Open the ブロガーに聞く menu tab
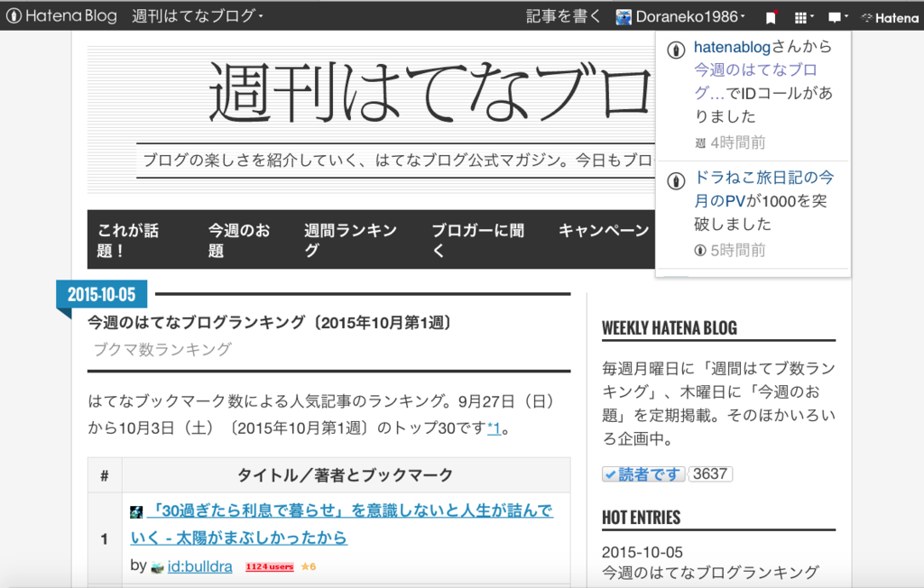This screenshot has height=588, width=924. (x=478, y=240)
